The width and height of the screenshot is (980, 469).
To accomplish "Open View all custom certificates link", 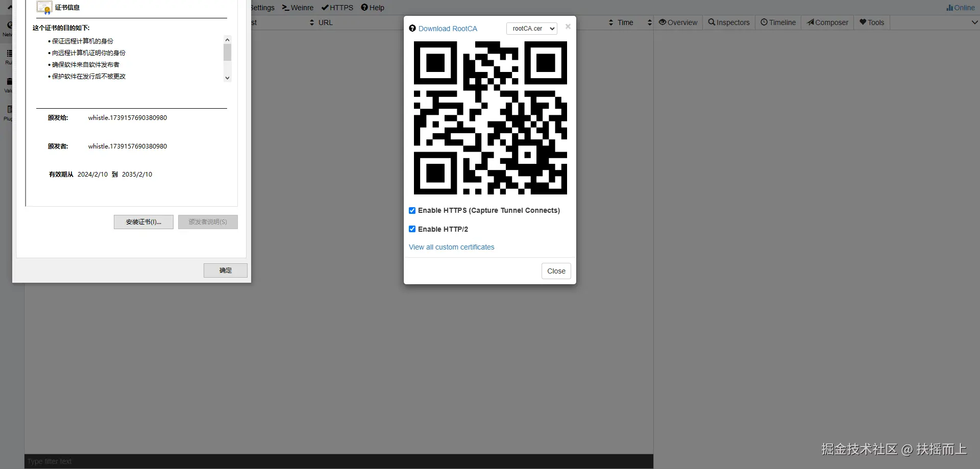I will coord(452,247).
